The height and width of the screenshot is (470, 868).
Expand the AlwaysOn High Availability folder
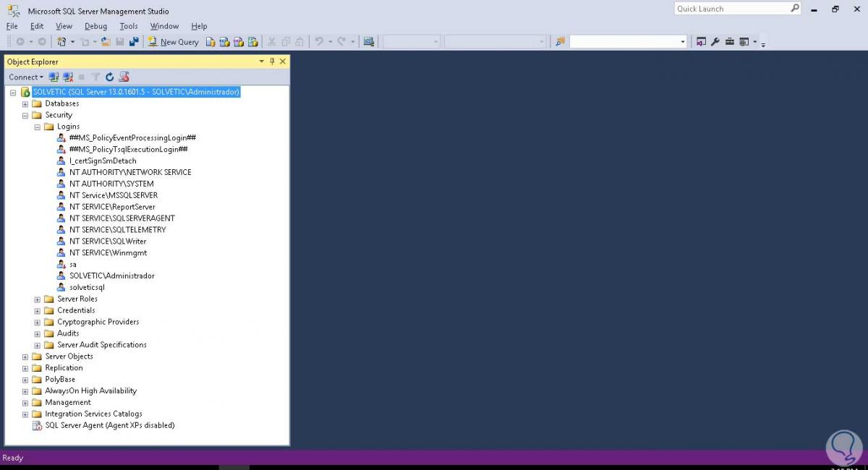[x=25, y=391]
